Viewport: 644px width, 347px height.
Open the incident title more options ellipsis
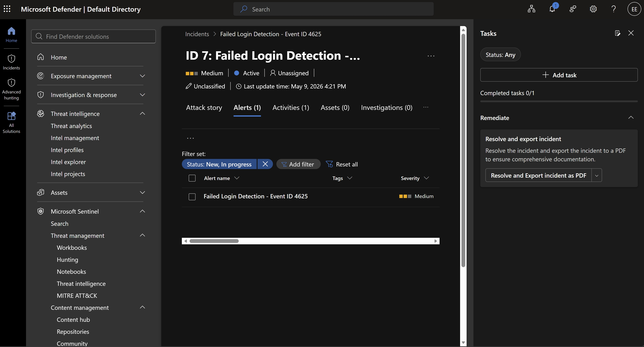pyautogui.click(x=431, y=56)
